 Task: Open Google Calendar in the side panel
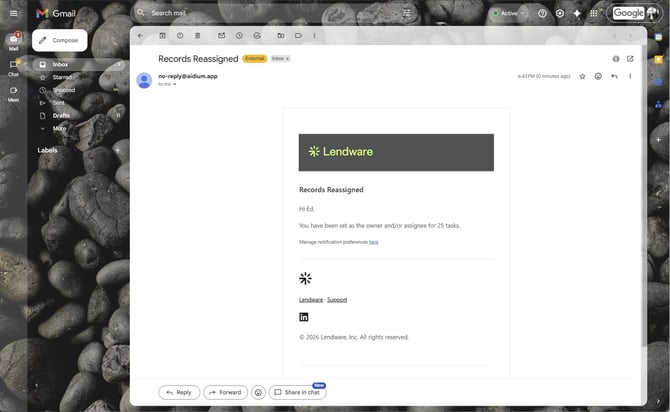pyautogui.click(x=658, y=38)
